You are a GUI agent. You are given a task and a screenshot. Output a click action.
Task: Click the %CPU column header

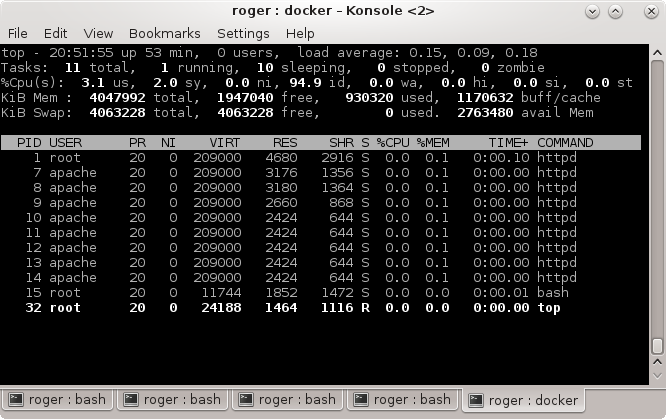(x=393, y=143)
